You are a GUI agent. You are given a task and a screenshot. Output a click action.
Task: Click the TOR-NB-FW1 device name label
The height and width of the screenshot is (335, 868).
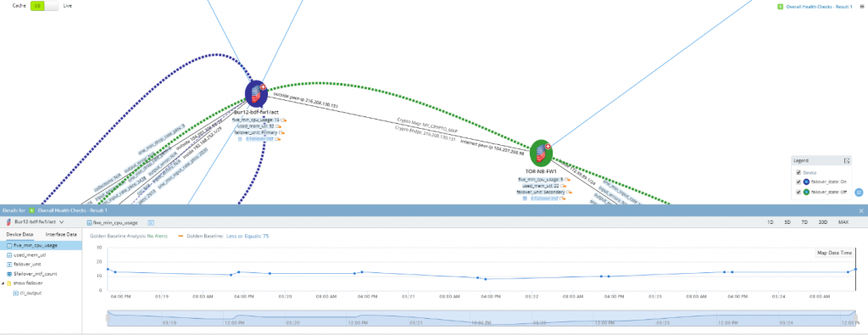pos(540,171)
